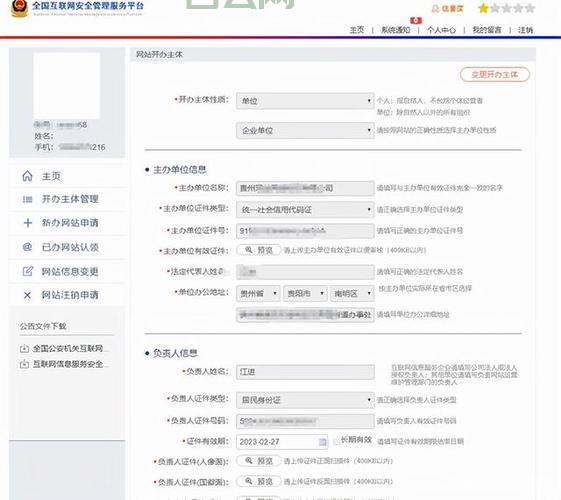Click the police emblem logo at top

19,8
